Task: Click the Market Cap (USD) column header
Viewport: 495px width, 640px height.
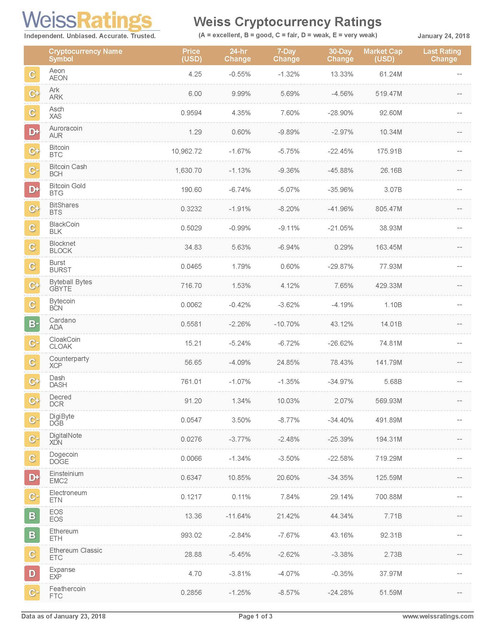Action: coord(383,55)
